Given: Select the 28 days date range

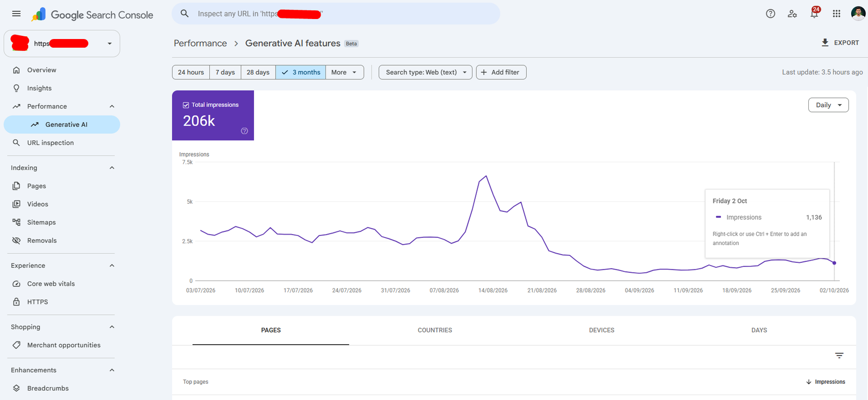Looking at the screenshot, I should [x=258, y=72].
